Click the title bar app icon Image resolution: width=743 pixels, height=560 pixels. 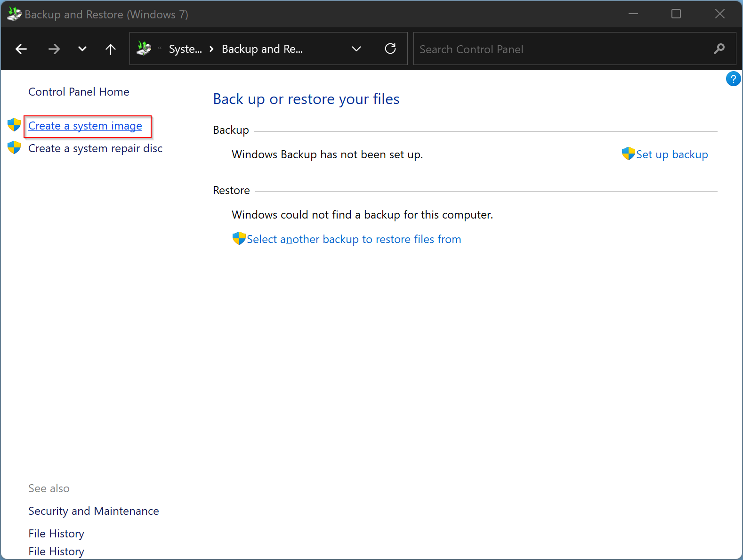(14, 14)
